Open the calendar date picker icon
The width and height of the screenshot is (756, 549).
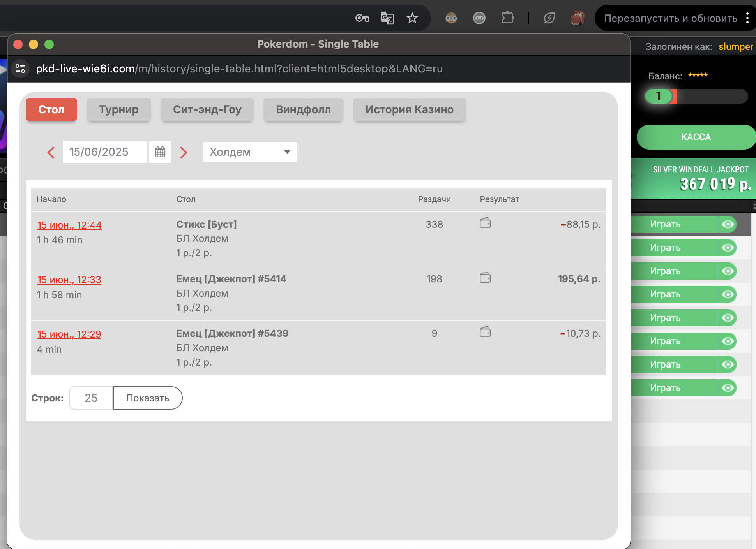tap(160, 152)
